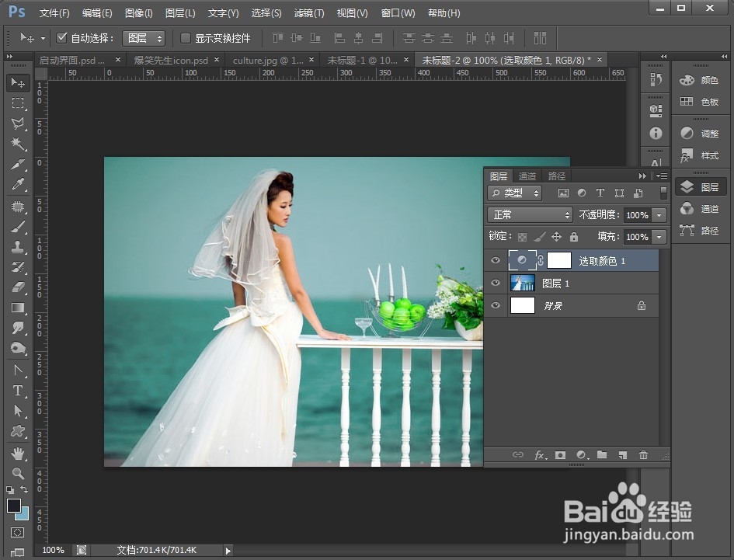734x560 pixels.
Task: Select the Eyedropper tool
Action: click(18, 184)
